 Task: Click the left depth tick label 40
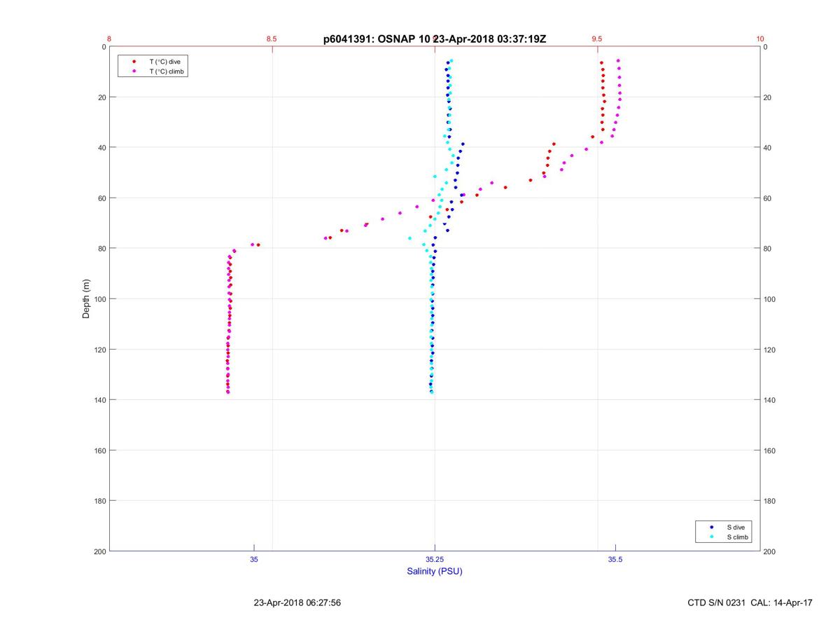tap(101, 148)
